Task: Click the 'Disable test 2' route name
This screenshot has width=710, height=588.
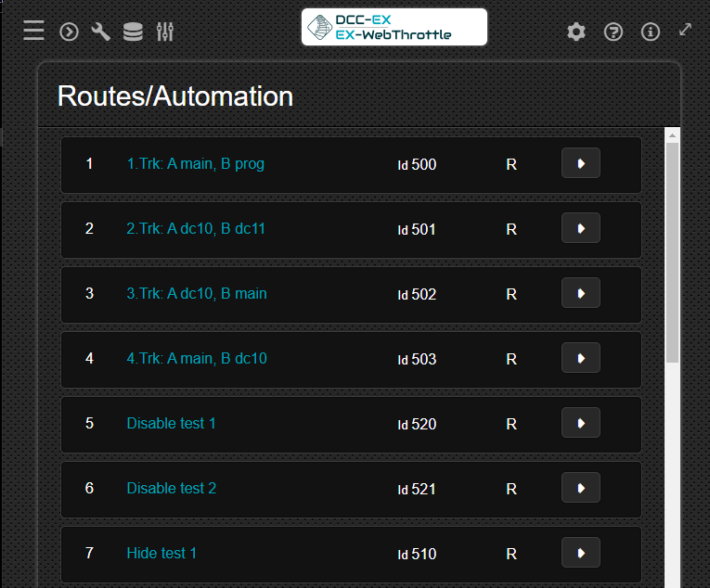Action: (172, 489)
